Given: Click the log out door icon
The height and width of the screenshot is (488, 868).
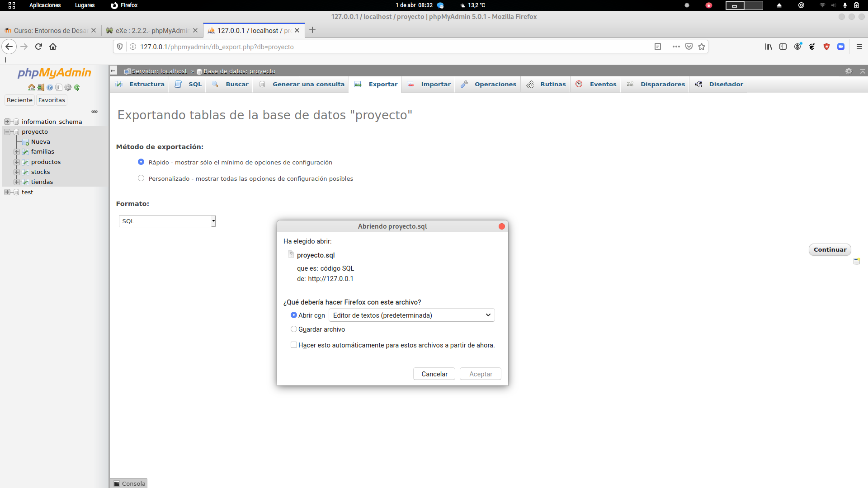Looking at the screenshot, I should [x=41, y=88].
